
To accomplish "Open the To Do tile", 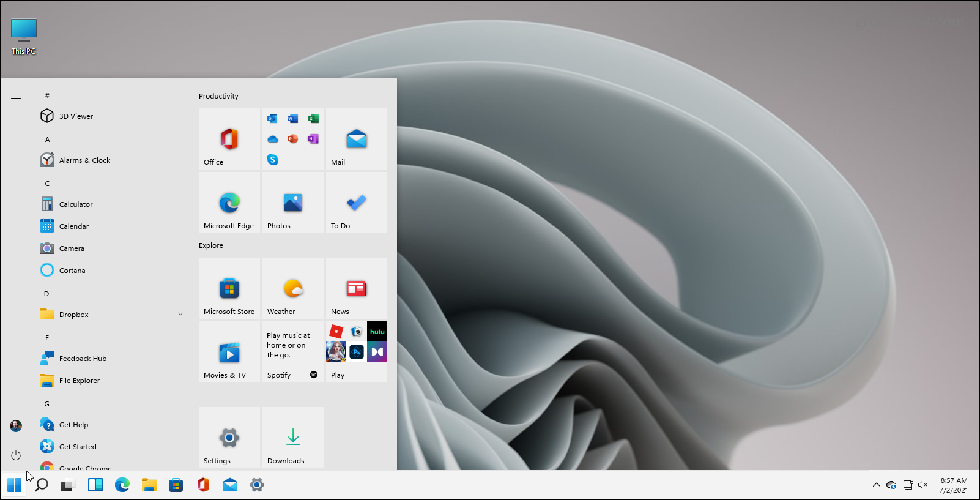I will [357, 203].
